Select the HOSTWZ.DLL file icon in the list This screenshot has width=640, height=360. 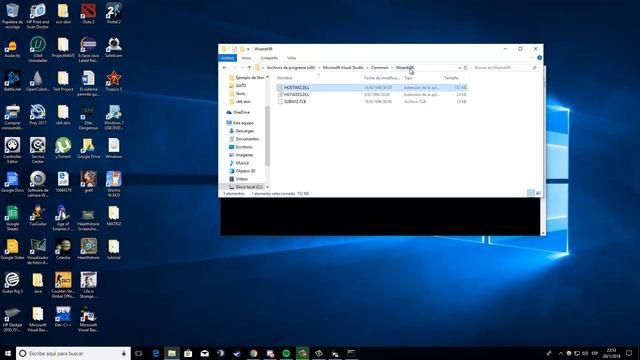280,88
